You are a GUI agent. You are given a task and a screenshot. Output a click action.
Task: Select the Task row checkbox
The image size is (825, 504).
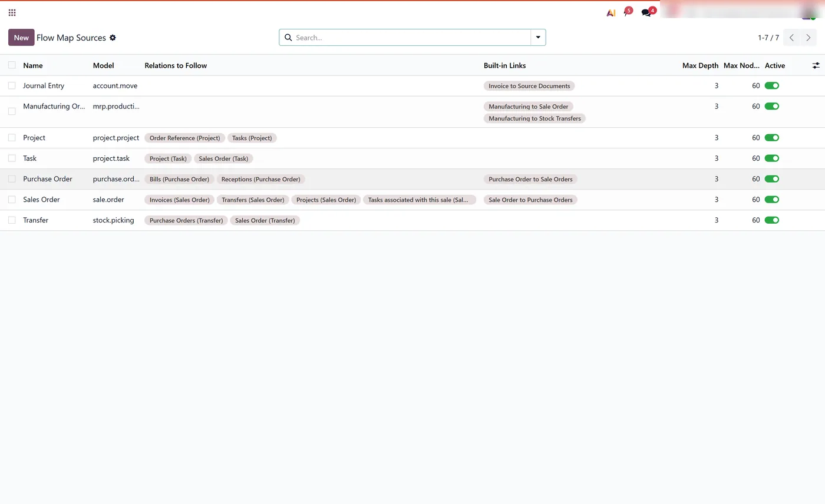pos(12,158)
